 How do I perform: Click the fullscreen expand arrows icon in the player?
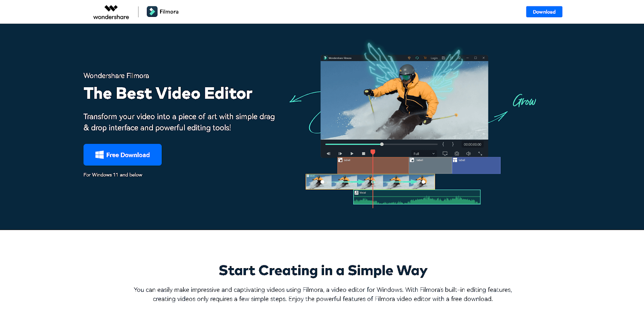pos(480,154)
